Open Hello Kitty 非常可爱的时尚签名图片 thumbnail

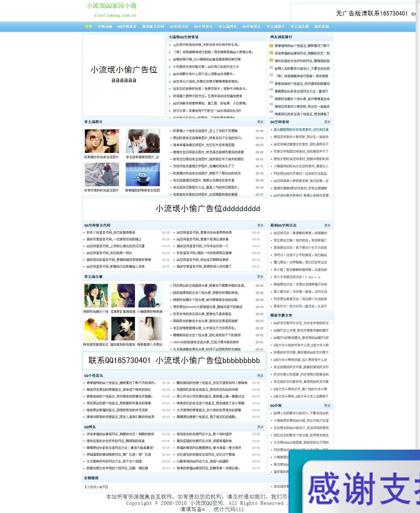[102, 174]
